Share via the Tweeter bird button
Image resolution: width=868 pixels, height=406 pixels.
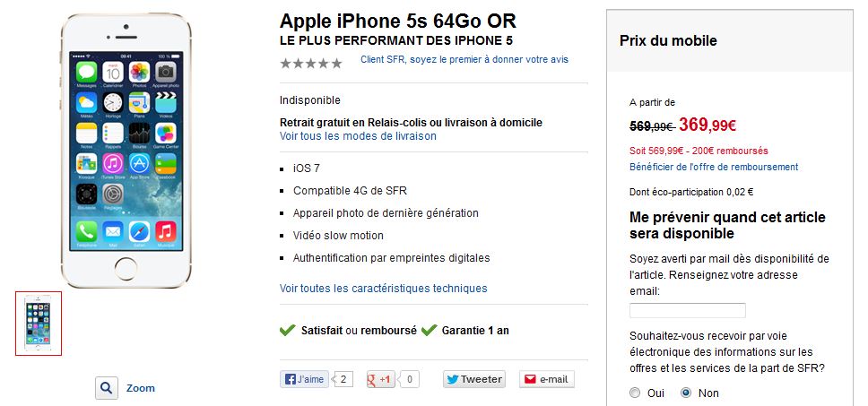tap(473, 379)
